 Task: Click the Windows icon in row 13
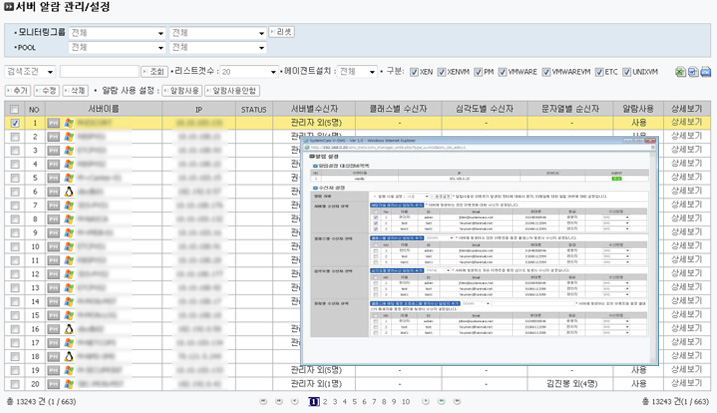pyautogui.click(x=69, y=288)
